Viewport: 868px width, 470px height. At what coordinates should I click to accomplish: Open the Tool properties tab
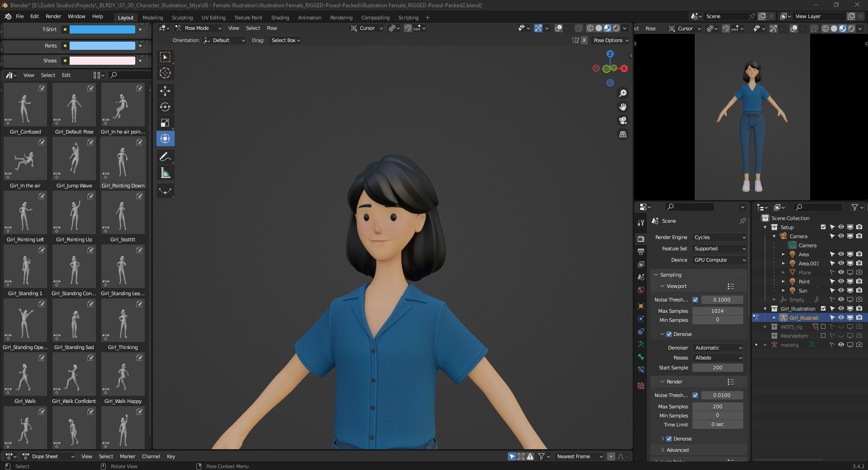640,223
